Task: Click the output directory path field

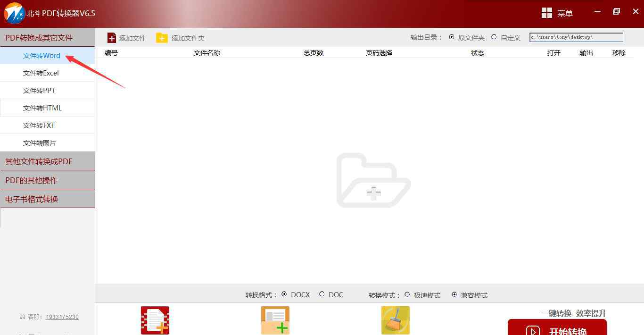Action: [x=576, y=37]
